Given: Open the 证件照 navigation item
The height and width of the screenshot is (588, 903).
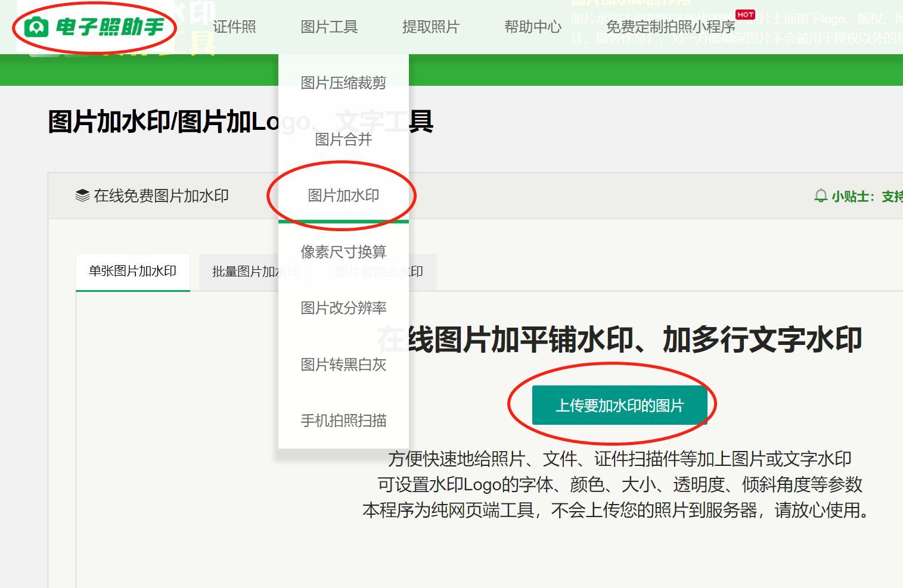Looking at the screenshot, I should [235, 27].
